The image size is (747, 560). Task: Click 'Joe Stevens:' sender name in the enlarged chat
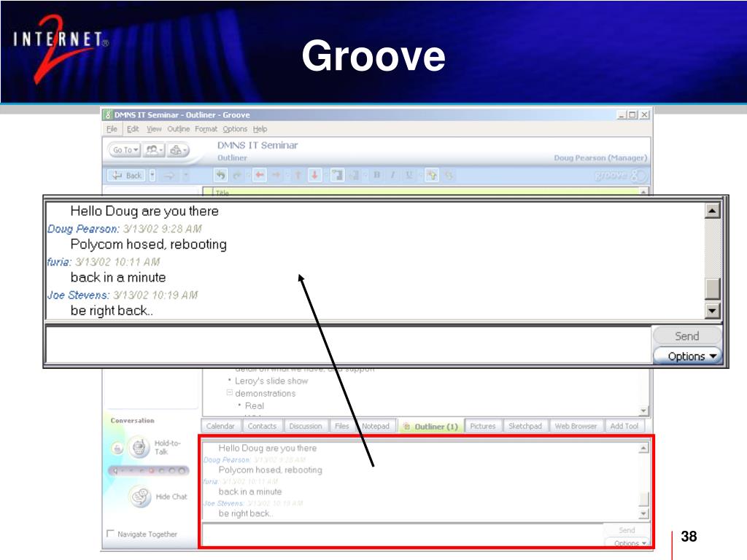pyautogui.click(x=78, y=295)
